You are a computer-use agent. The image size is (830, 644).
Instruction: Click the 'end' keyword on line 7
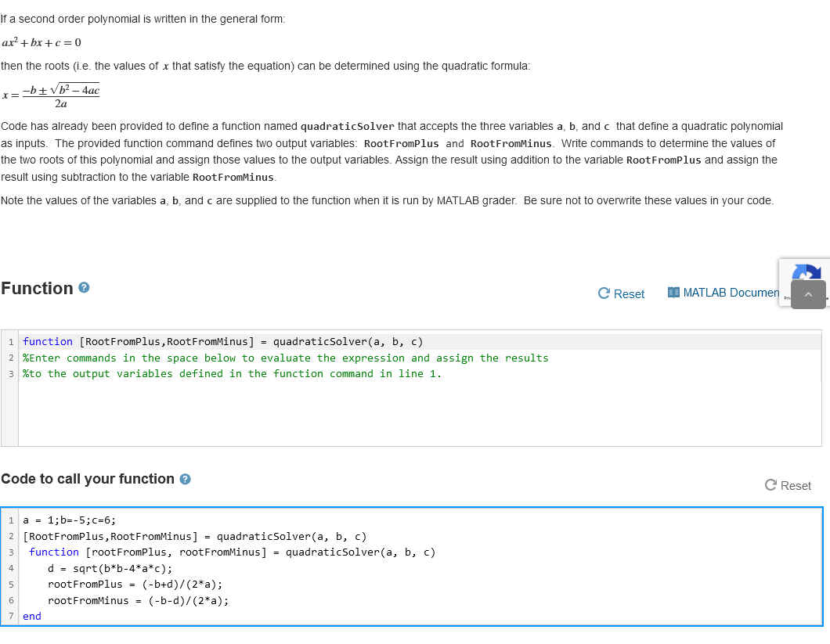click(31, 616)
